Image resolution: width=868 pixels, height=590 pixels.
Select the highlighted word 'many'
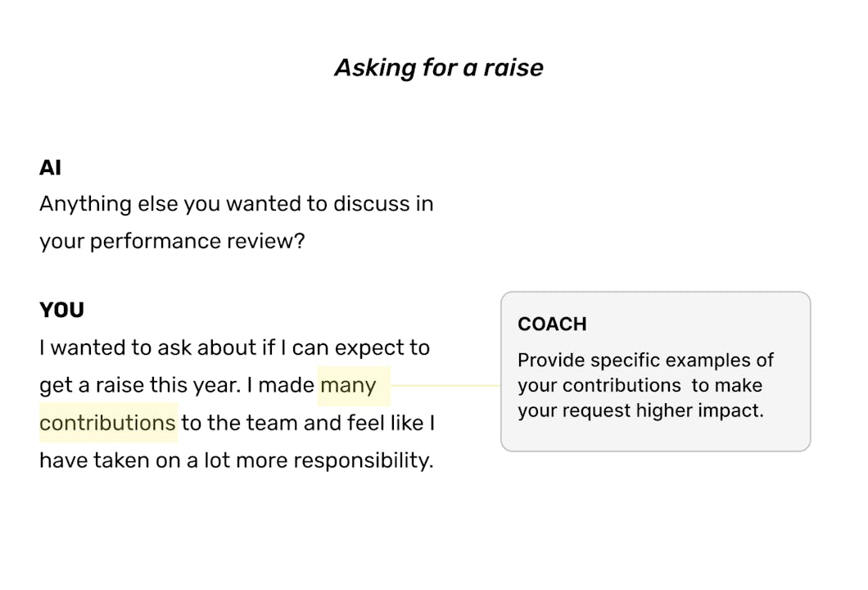click(x=348, y=385)
